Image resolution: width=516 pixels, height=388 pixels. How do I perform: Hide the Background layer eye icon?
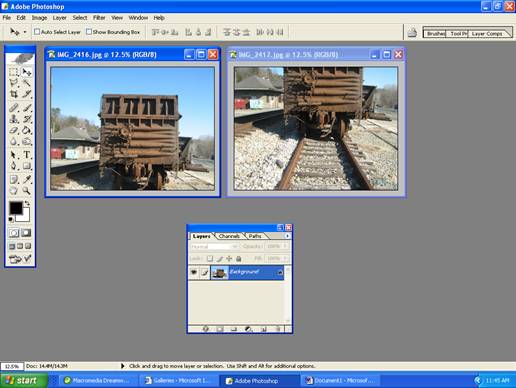click(194, 272)
